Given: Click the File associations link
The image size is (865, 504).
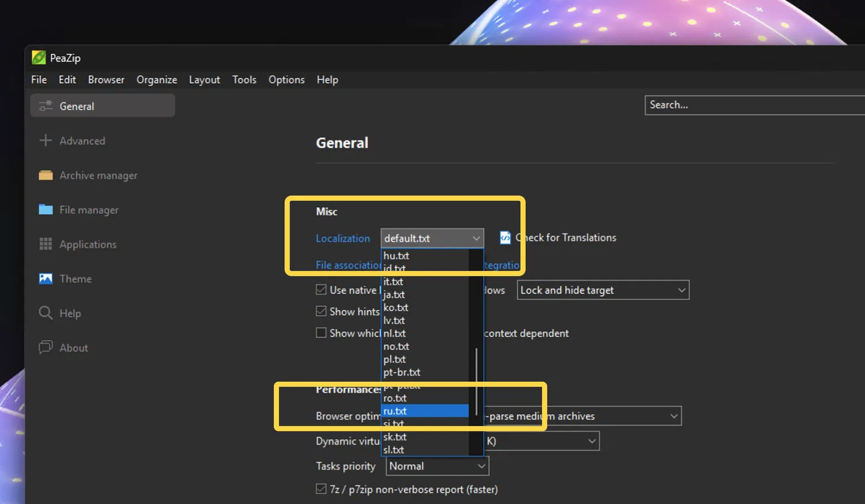Looking at the screenshot, I should (348, 265).
